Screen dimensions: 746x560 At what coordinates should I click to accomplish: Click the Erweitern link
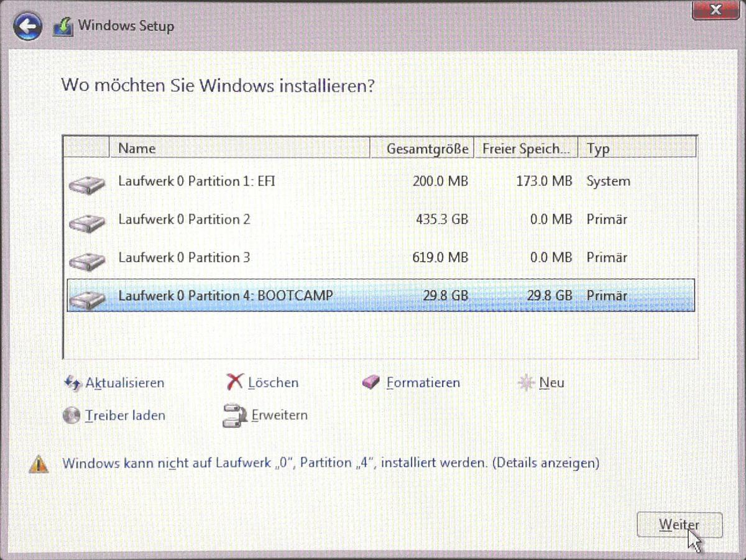click(279, 415)
